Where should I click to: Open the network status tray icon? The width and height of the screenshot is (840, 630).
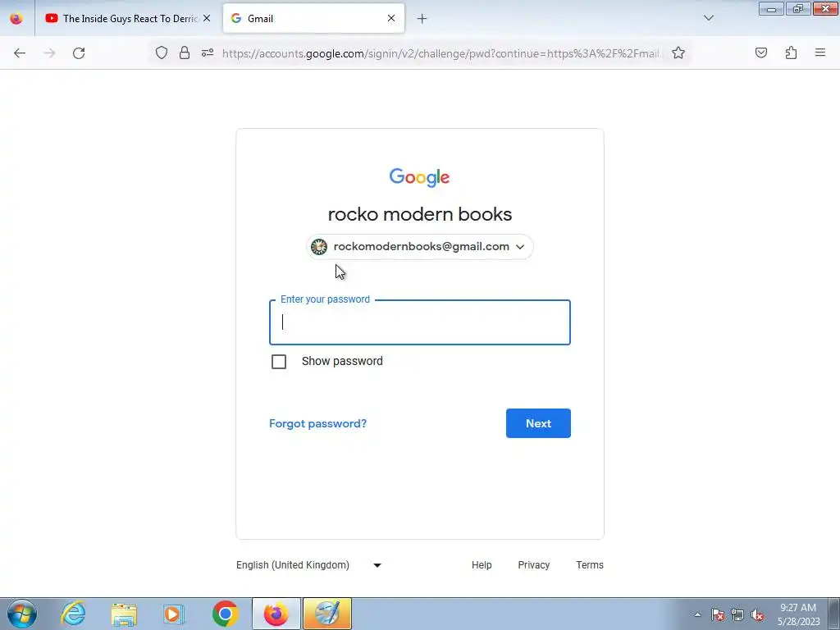point(737,614)
